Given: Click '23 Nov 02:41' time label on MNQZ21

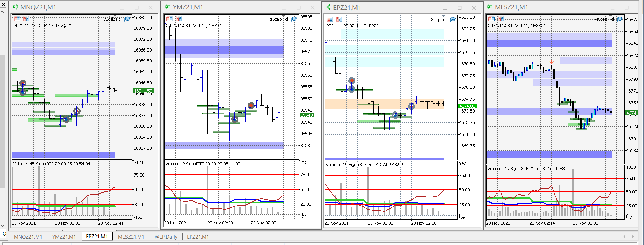Looking at the screenshot, I should coord(111,223).
